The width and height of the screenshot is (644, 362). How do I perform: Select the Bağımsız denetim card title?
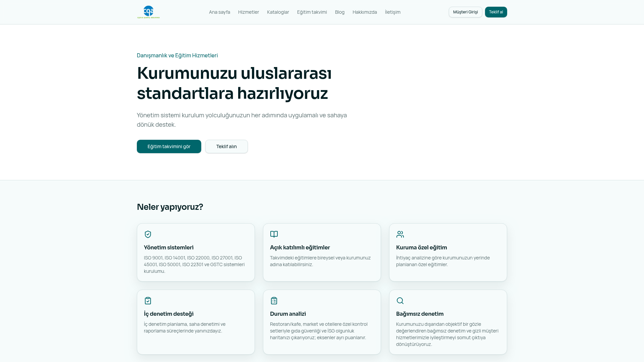(420, 314)
